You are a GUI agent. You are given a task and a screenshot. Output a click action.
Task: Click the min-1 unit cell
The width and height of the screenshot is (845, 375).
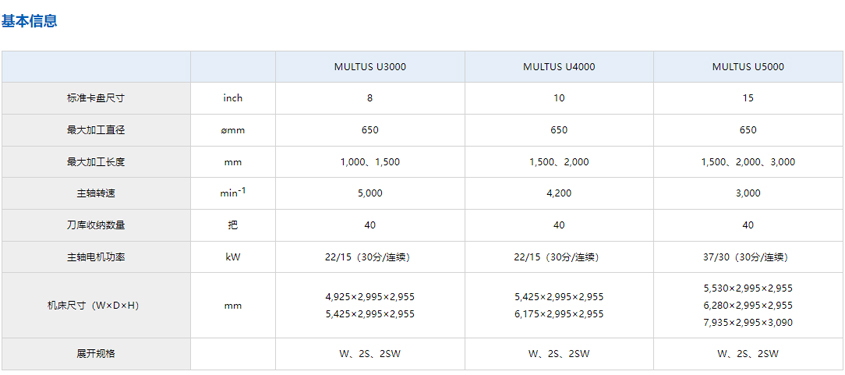pyautogui.click(x=234, y=193)
